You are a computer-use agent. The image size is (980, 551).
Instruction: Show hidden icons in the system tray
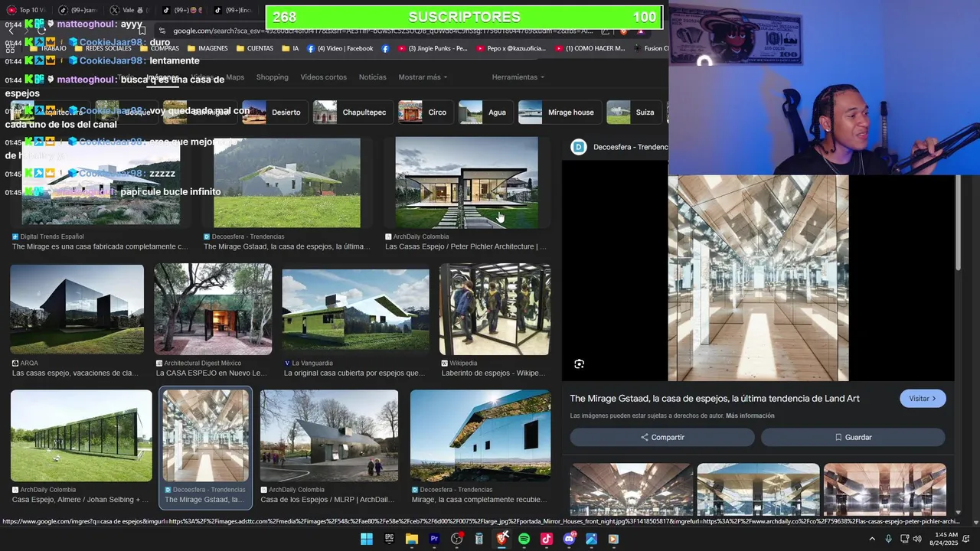tap(871, 539)
